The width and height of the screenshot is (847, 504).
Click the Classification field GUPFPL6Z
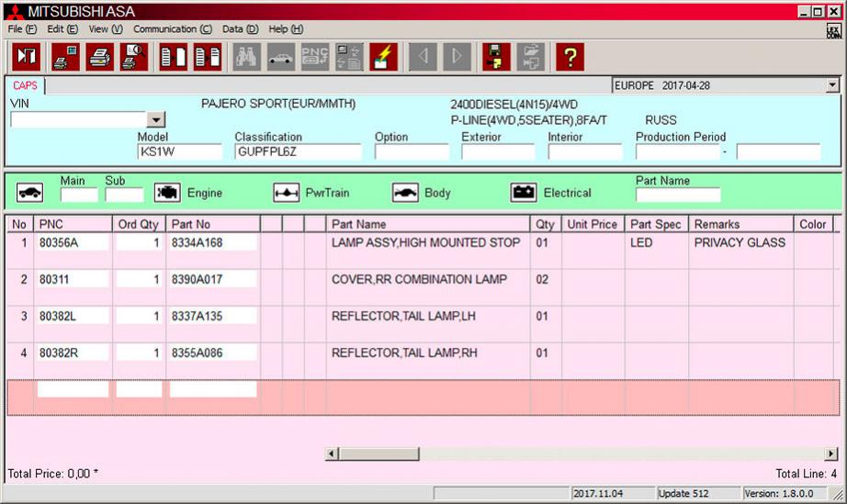299,151
